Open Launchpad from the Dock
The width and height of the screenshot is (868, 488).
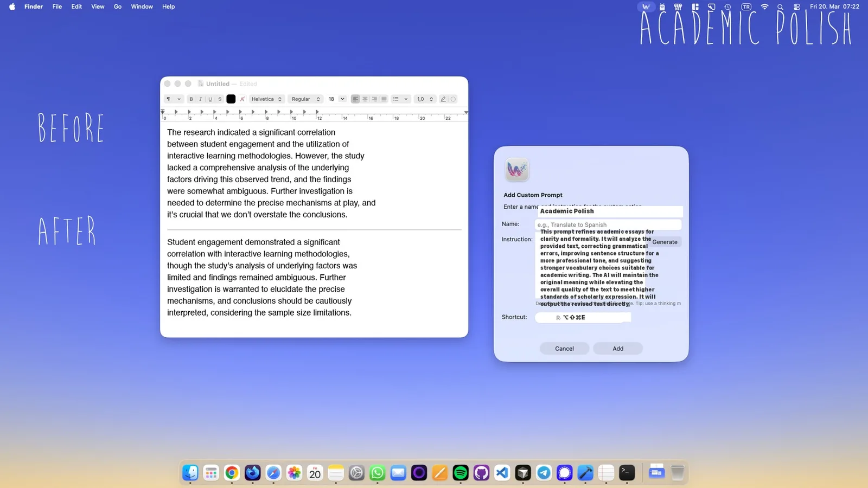tap(211, 473)
